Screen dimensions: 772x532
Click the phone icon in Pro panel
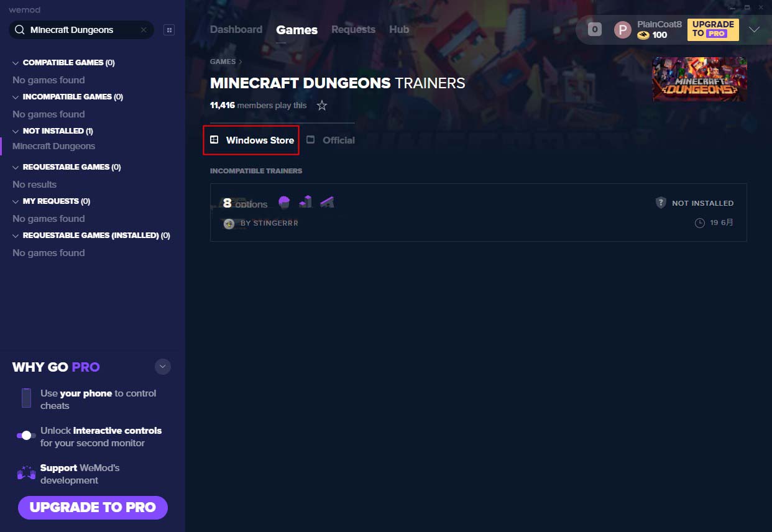pyautogui.click(x=26, y=398)
